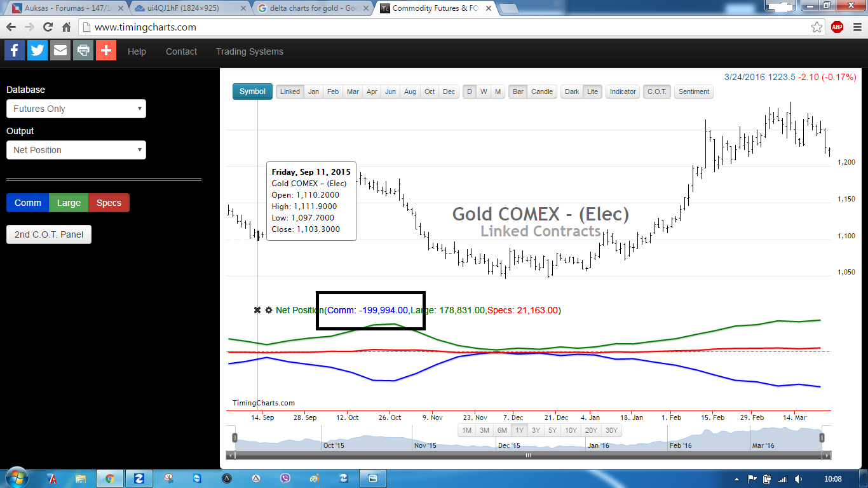This screenshot has height=488, width=868.
Task: Open the Database dropdown (Futures Only)
Action: point(76,109)
